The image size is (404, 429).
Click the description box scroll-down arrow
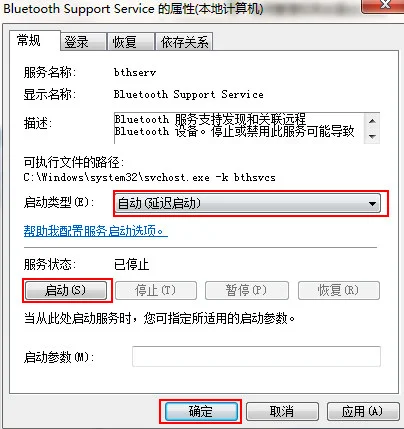pos(372,136)
